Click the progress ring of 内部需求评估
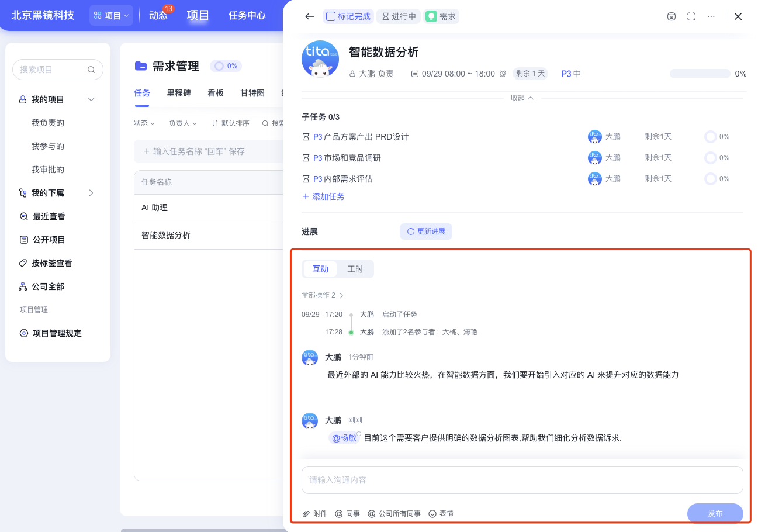 click(711, 179)
